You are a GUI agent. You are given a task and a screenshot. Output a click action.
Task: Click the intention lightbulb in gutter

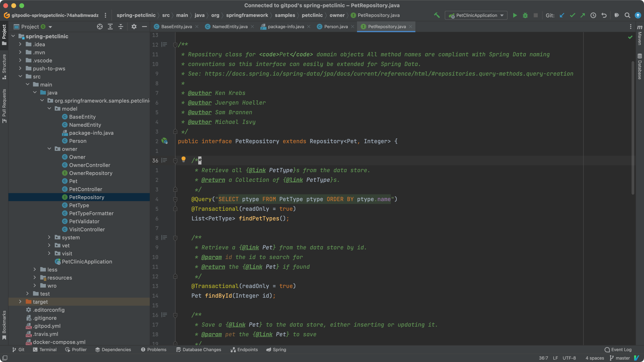pyautogui.click(x=184, y=159)
